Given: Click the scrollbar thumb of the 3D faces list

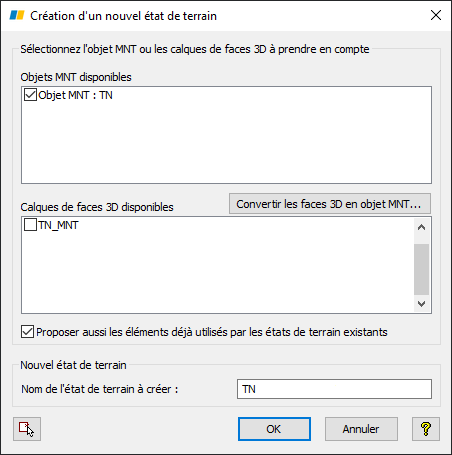Looking at the screenshot, I should point(421,269).
